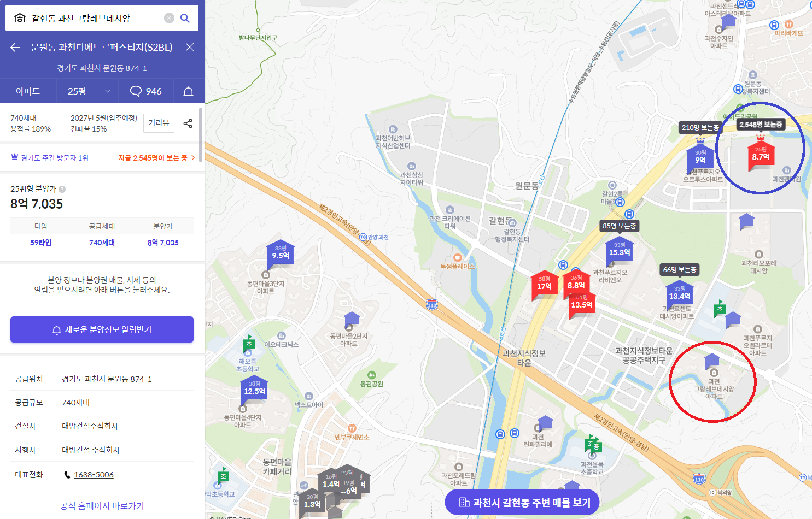Open 지금 2,545명이 보는 중 link

156,158
